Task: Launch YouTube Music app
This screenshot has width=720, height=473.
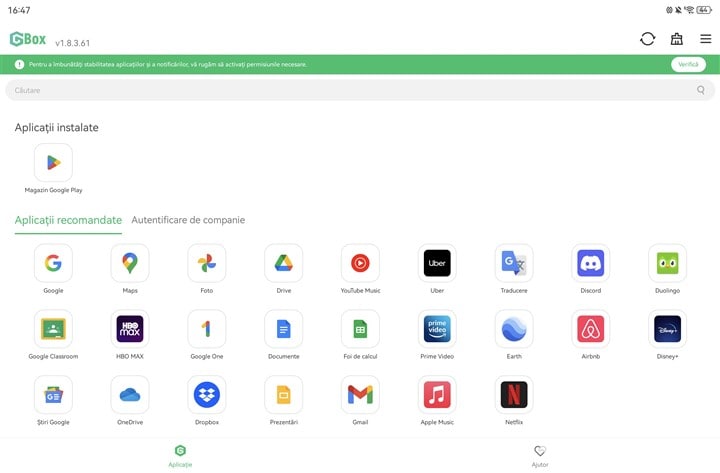Action: [x=360, y=263]
